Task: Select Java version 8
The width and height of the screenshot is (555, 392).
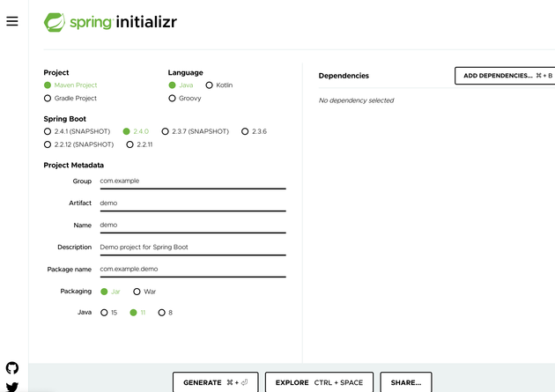Action: tap(166, 313)
